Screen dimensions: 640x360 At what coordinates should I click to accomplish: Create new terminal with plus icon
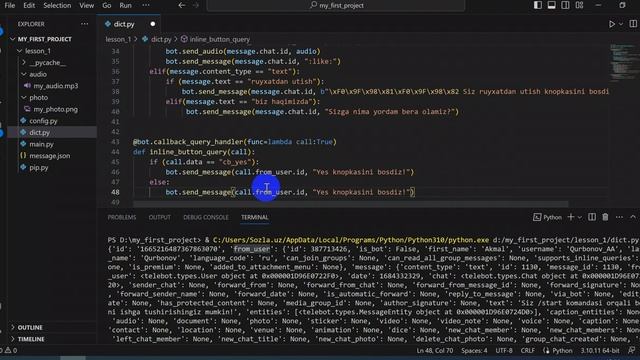point(571,217)
